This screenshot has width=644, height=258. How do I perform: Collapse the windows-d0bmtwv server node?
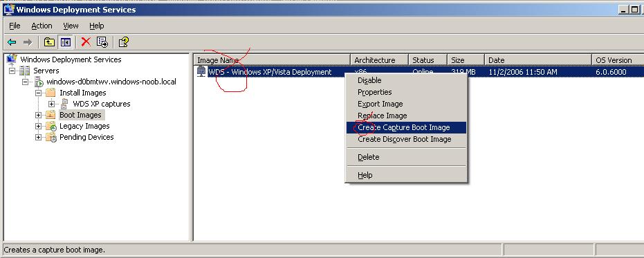[26, 82]
